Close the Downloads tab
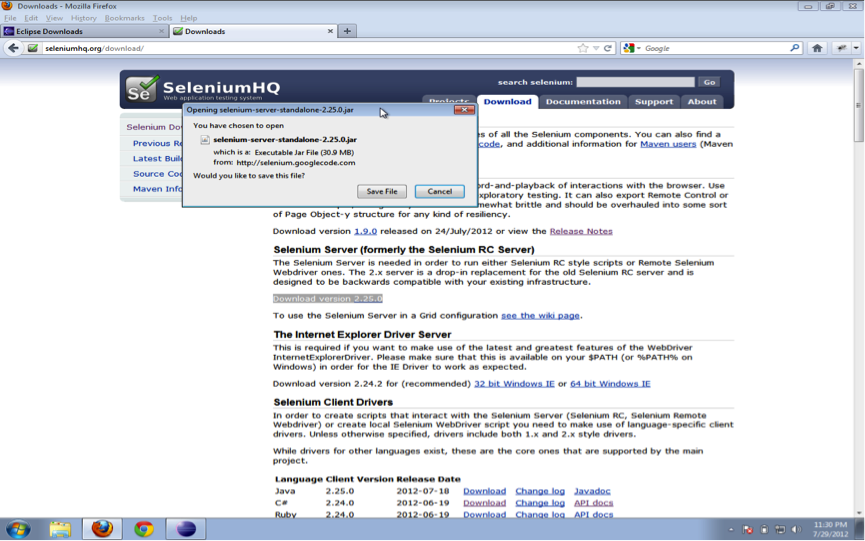The image size is (865, 541). (x=330, y=31)
